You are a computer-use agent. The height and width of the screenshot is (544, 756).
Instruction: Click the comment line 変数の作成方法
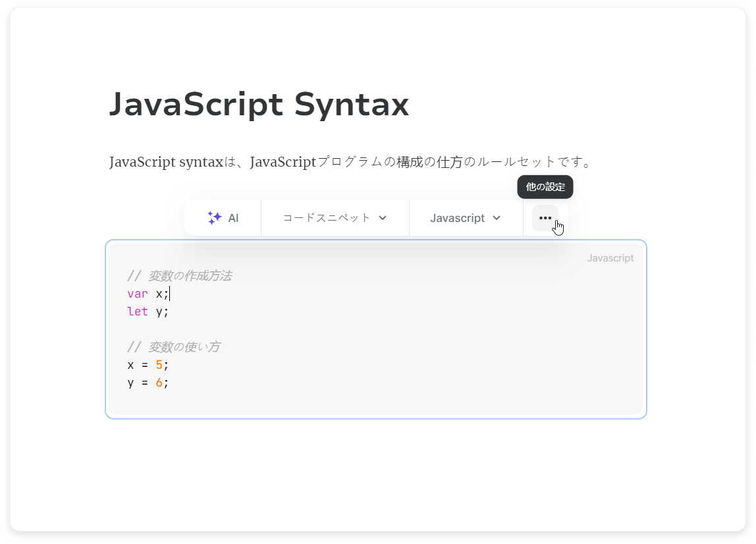click(180, 276)
